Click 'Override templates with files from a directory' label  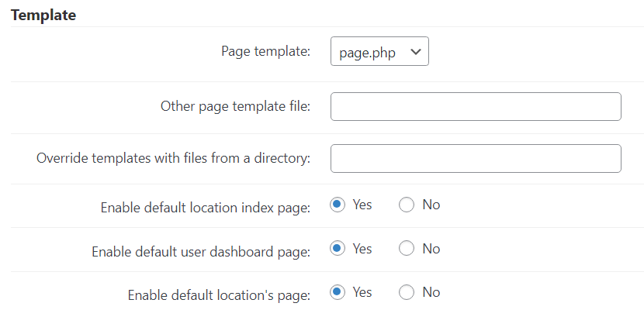coord(173,158)
